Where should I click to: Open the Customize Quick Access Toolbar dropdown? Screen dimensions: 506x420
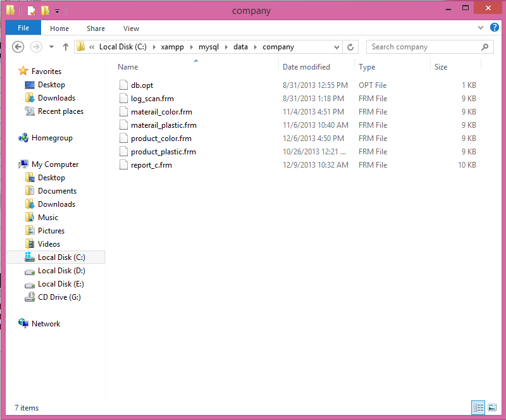tap(57, 11)
